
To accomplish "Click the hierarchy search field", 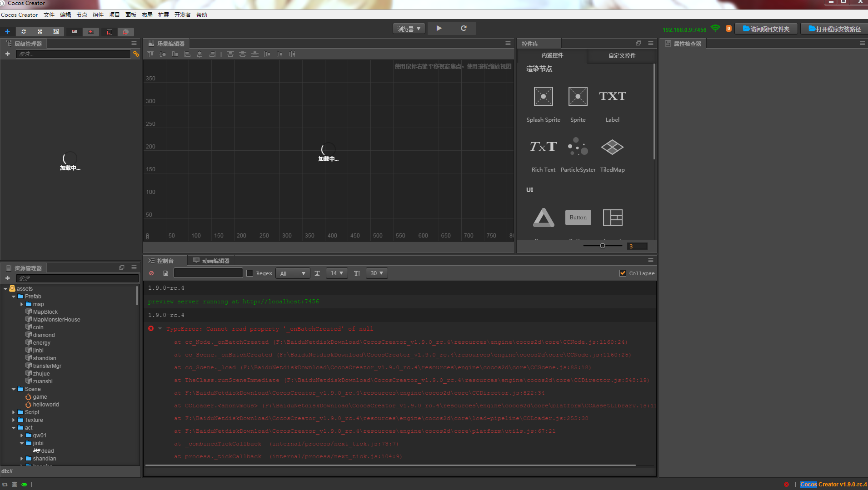I will pyautogui.click(x=73, y=54).
